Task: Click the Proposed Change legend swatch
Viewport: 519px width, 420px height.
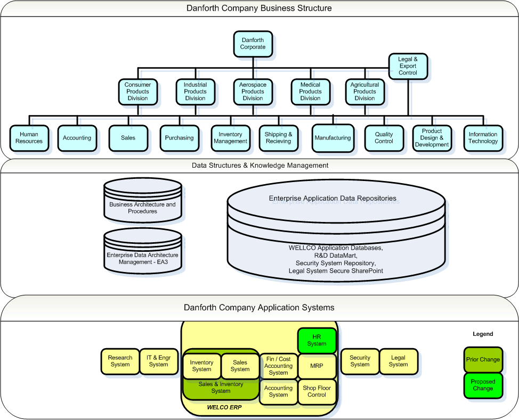Action: (483, 385)
